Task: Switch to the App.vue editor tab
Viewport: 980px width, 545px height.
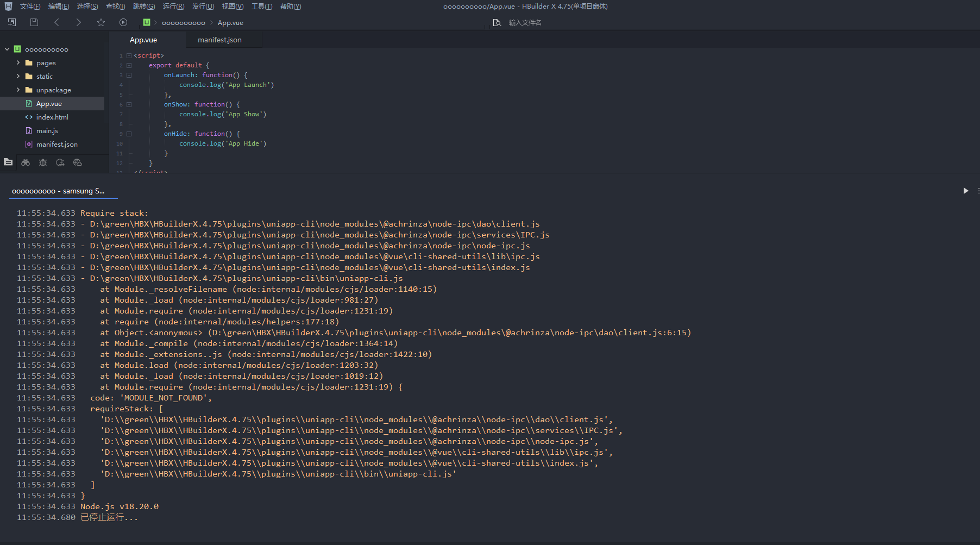Action: pyautogui.click(x=143, y=40)
